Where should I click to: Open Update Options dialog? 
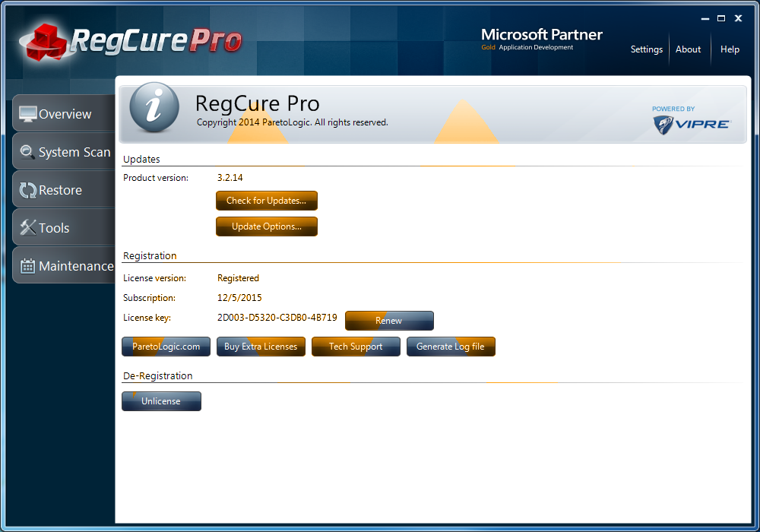tap(267, 226)
